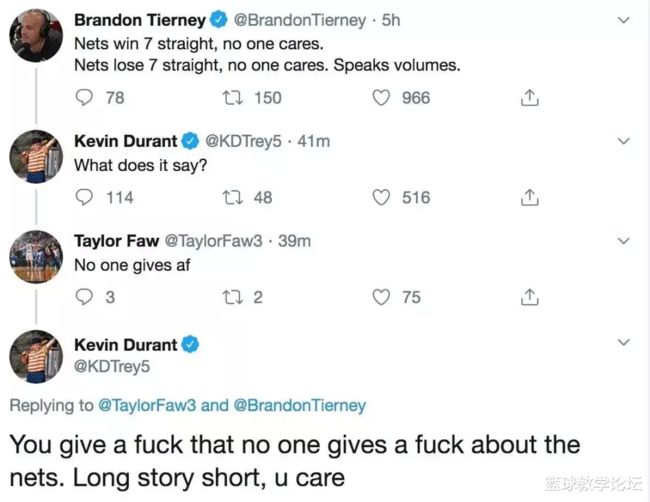Share Brandon Tierney's tweet
650x502 pixels.
529,98
